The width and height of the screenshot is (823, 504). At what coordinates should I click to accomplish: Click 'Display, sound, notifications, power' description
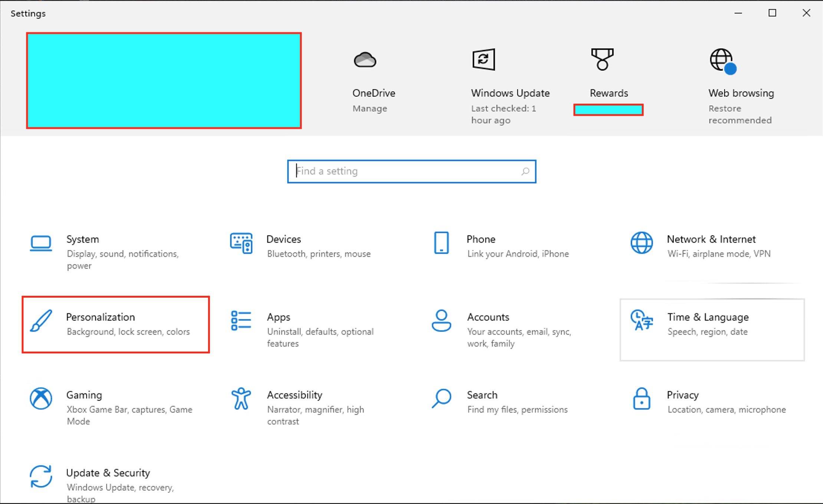[122, 260]
